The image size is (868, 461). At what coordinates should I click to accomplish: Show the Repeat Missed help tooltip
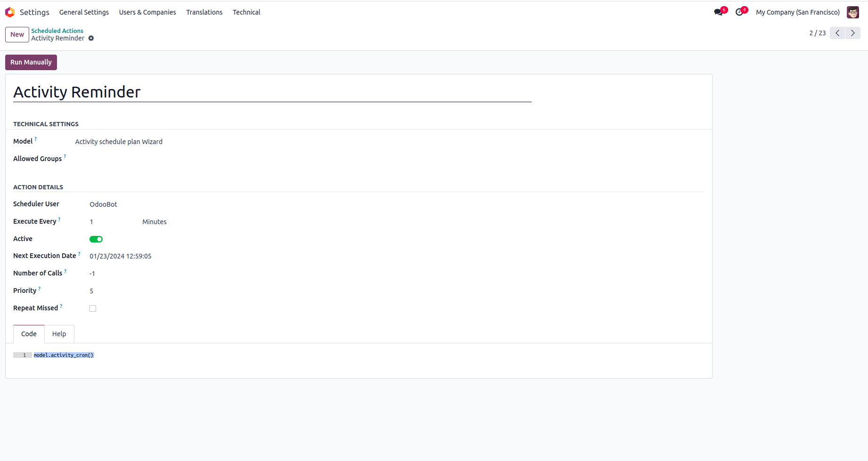[61, 306]
